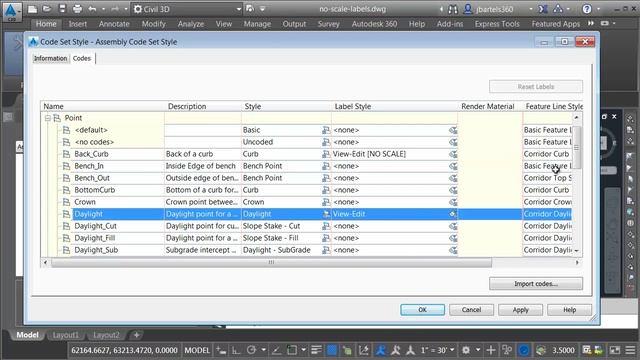
Task: Pick label style icon in Daylight row
Action: tap(453, 214)
